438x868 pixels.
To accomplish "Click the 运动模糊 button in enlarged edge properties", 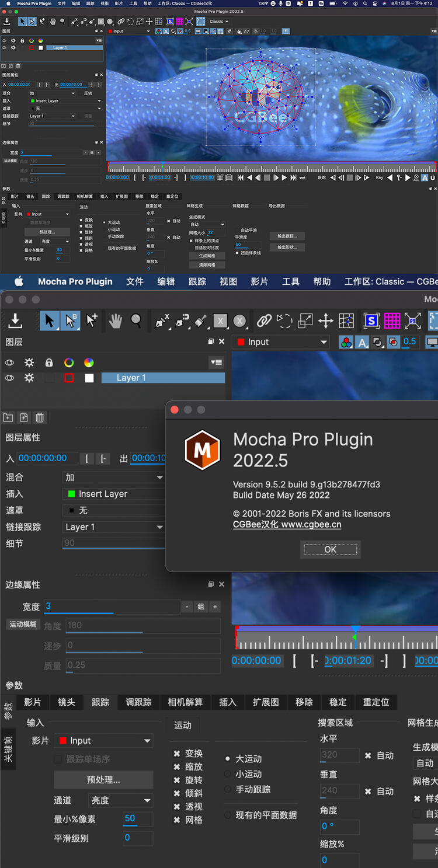I will coord(23,624).
